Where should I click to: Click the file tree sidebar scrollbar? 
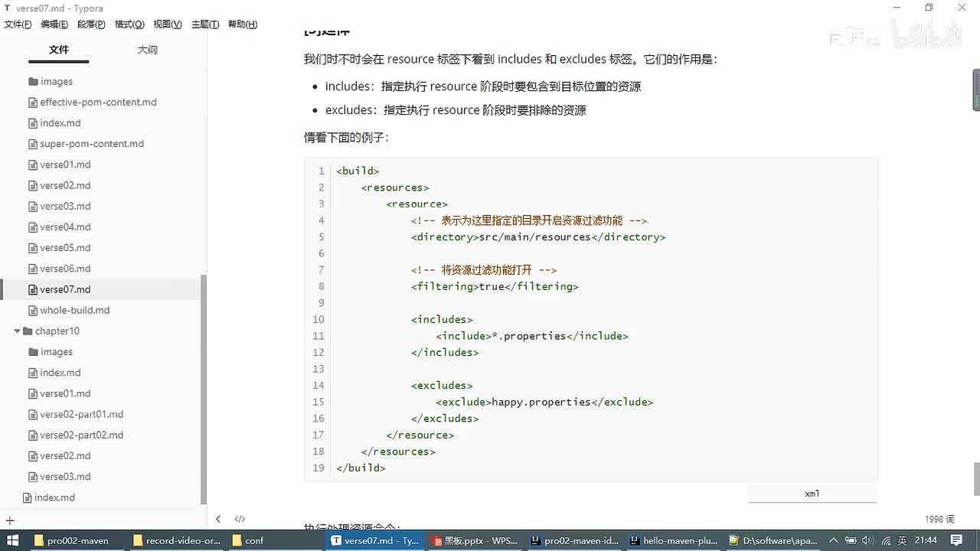(x=204, y=390)
